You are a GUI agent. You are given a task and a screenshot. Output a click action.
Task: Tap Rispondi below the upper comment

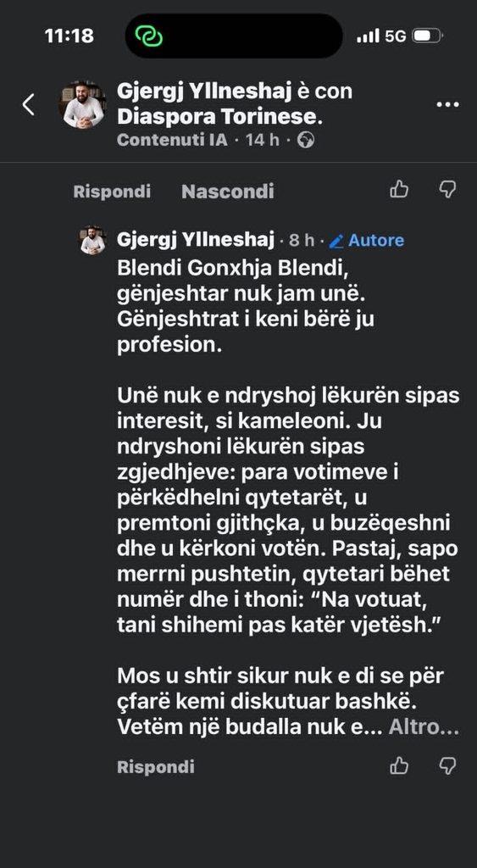(112, 192)
